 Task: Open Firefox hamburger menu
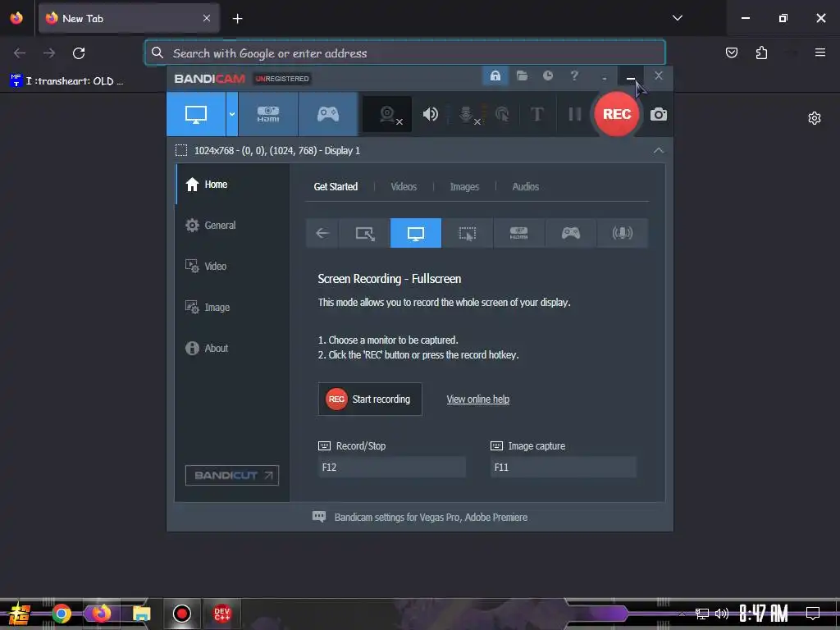[x=819, y=52]
